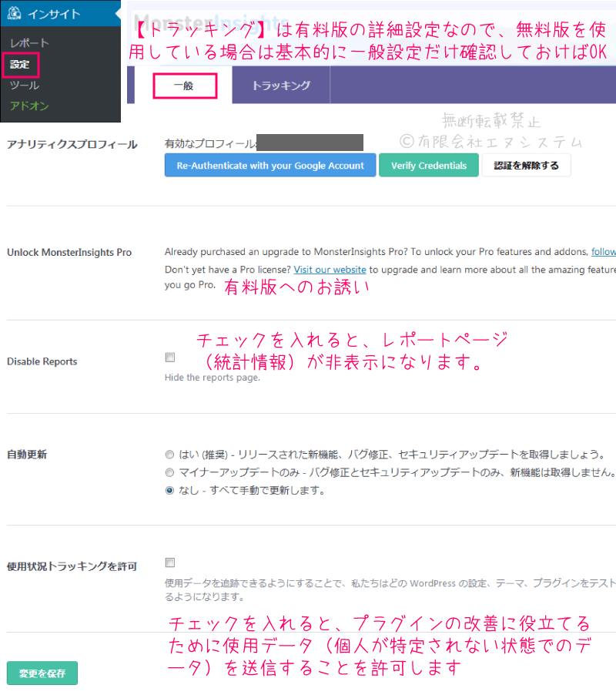Screen dimensions: 616x695
Task: Click the 使用状況トラッキングを許可 label
Action: tap(72, 566)
